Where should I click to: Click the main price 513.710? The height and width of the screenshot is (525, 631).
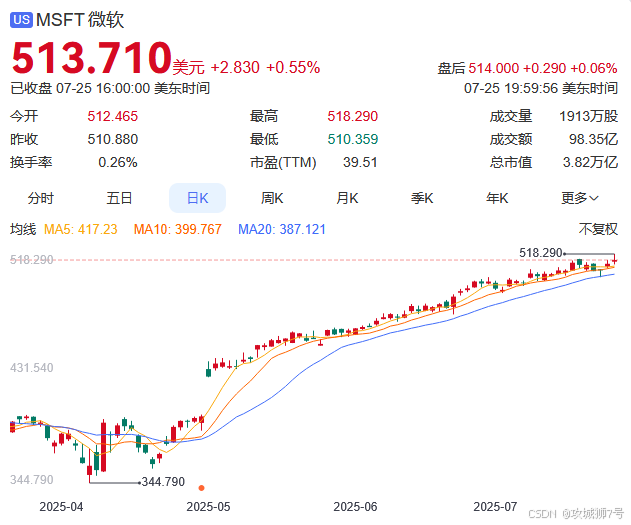[91, 58]
